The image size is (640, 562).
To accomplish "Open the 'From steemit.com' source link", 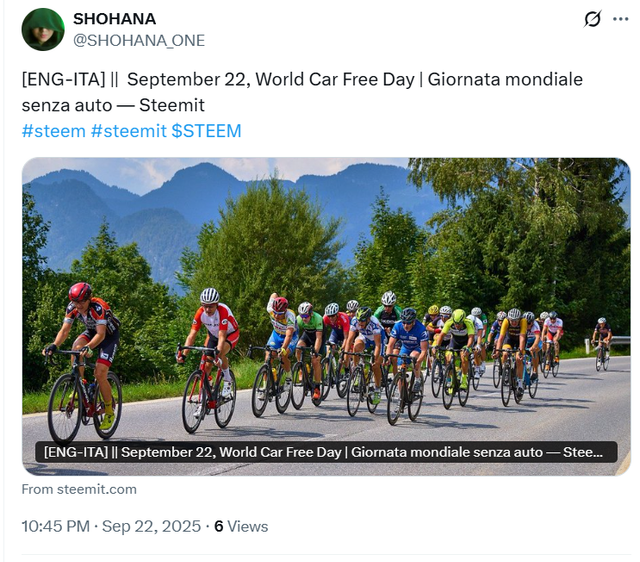I will (x=79, y=489).
